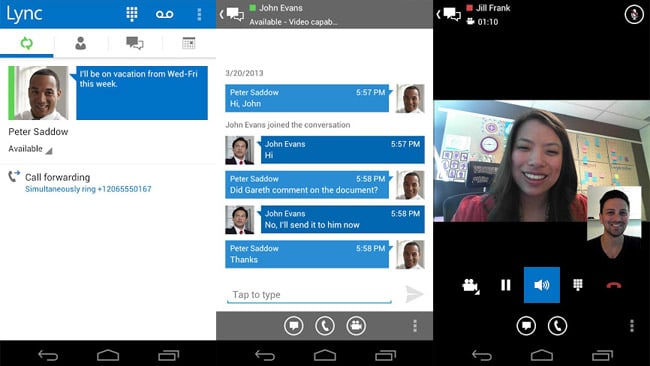The width and height of the screenshot is (650, 366).
Task: Edit the vacation status note
Action: [x=142, y=93]
